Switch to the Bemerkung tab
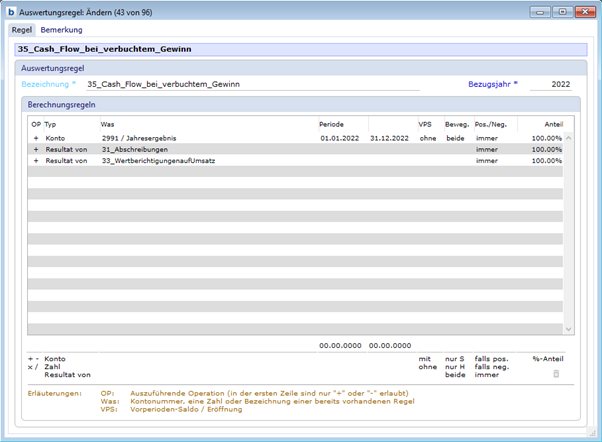This screenshot has width=602, height=442. [x=61, y=30]
